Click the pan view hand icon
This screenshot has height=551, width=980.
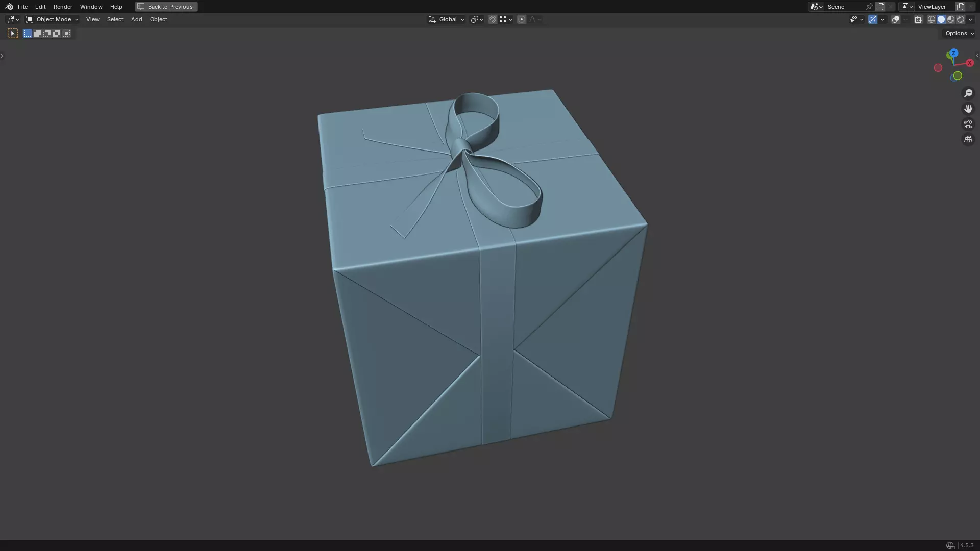[968, 109]
